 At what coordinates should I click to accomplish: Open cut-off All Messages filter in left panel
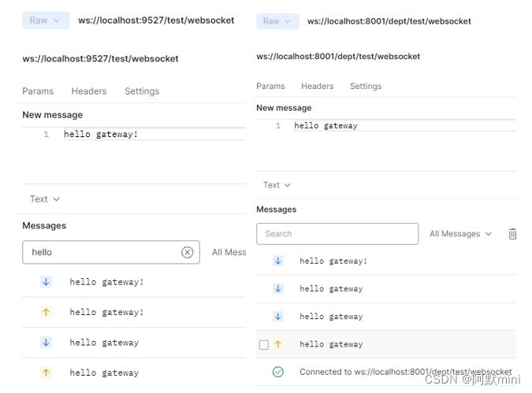point(229,252)
